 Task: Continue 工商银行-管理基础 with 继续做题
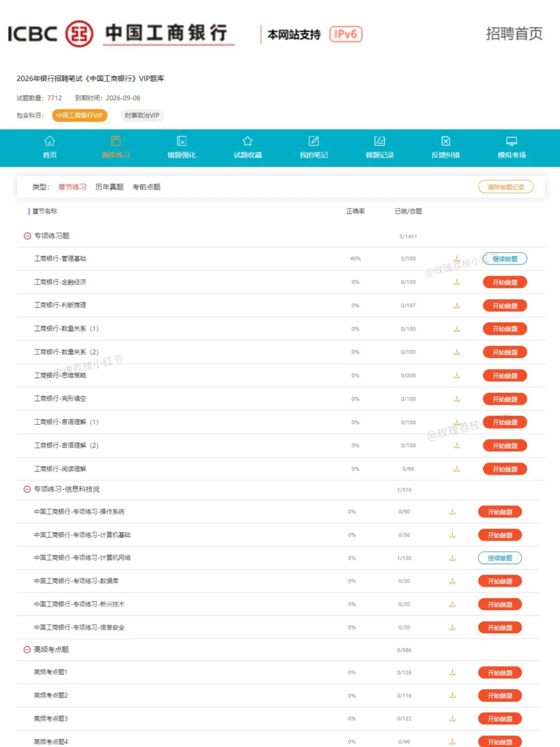505,259
